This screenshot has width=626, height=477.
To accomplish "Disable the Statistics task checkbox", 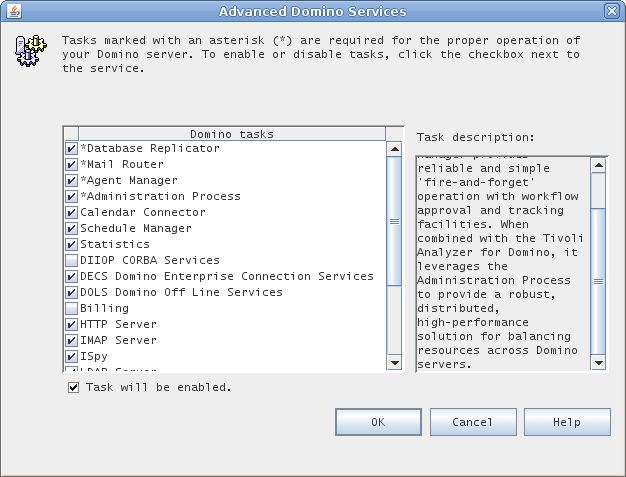I will 71,244.
